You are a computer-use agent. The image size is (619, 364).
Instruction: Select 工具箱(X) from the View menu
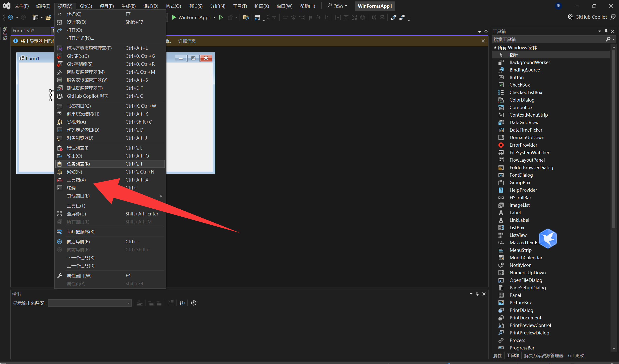[x=76, y=180]
